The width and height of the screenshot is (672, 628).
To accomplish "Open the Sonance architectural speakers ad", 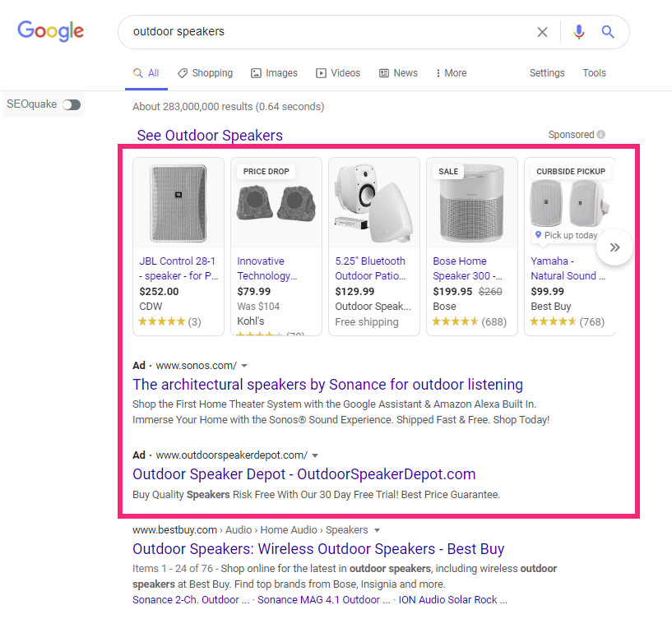I will pyautogui.click(x=327, y=385).
